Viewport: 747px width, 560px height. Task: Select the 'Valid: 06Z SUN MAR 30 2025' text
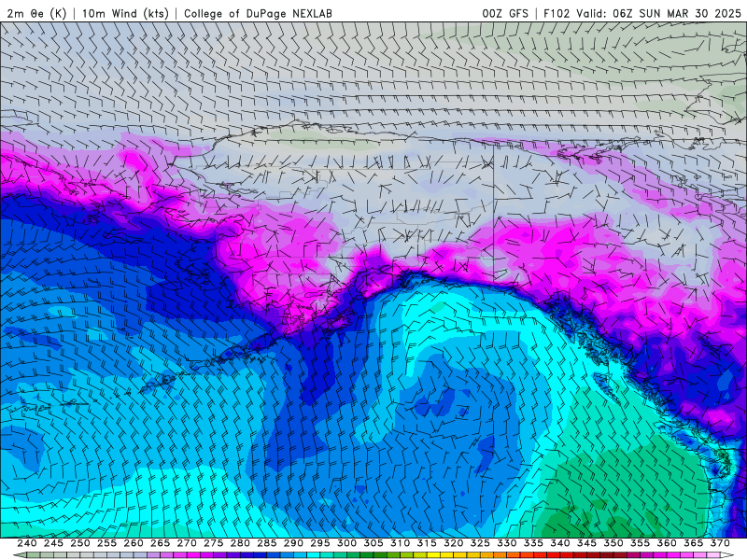point(658,14)
